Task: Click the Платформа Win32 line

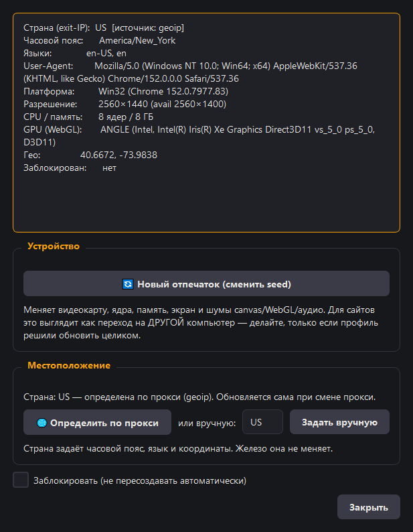Action: tap(126, 91)
